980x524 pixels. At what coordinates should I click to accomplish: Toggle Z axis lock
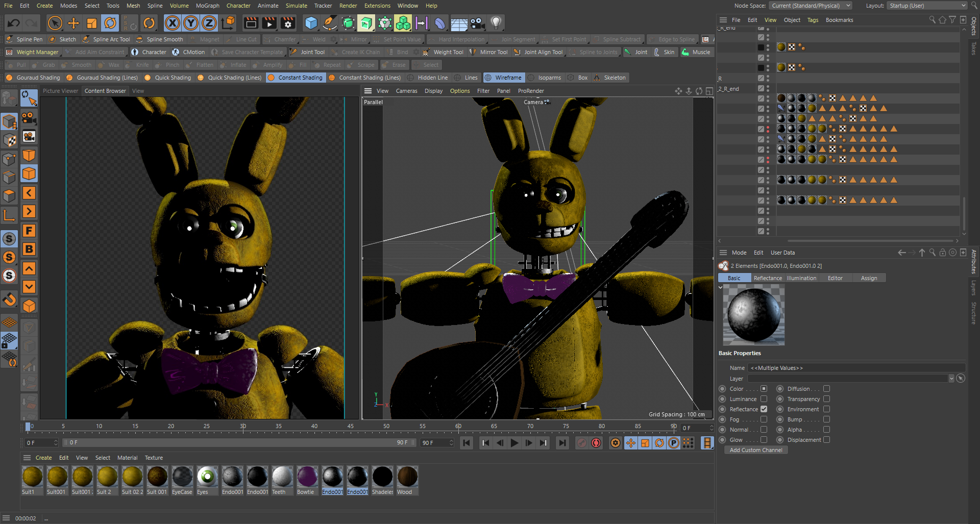click(209, 23)
